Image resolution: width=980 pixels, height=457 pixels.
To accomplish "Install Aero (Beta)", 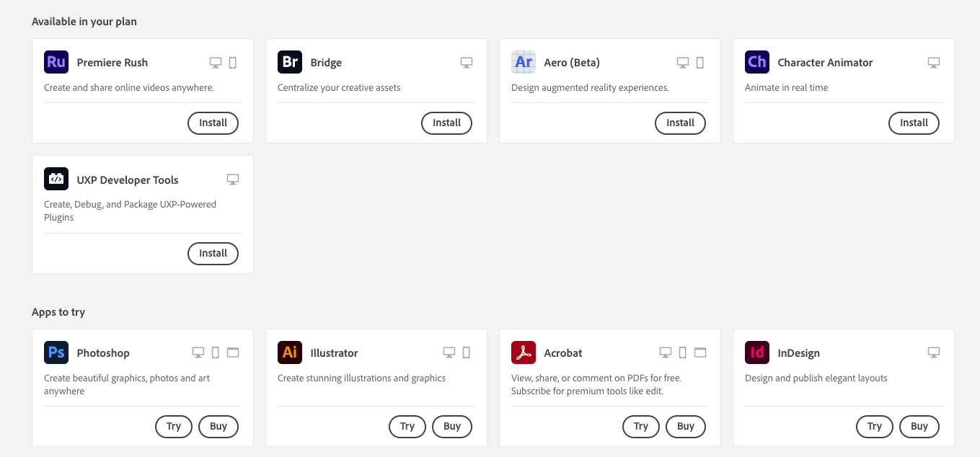I will [680, 123].
